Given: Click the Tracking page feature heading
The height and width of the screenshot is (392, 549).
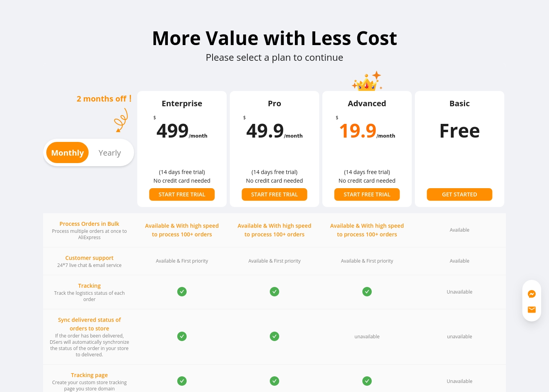Looking at the screenshot, I should point(89,375).
